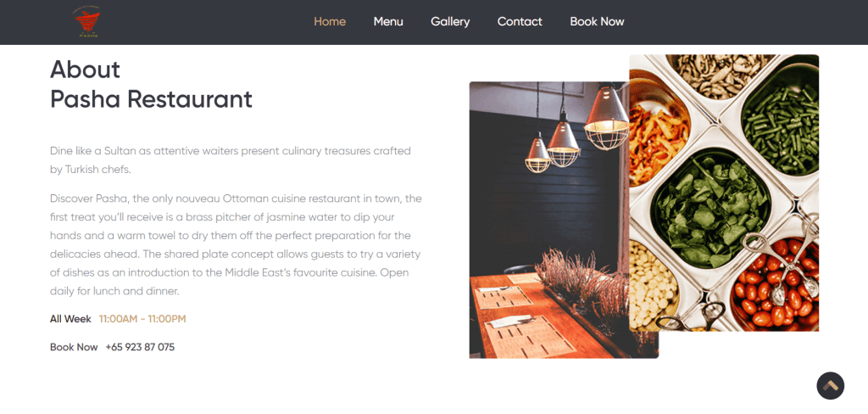Viewport: 868px width, 414px height.
Task: Click the About heading word
Action: [86, 70]
